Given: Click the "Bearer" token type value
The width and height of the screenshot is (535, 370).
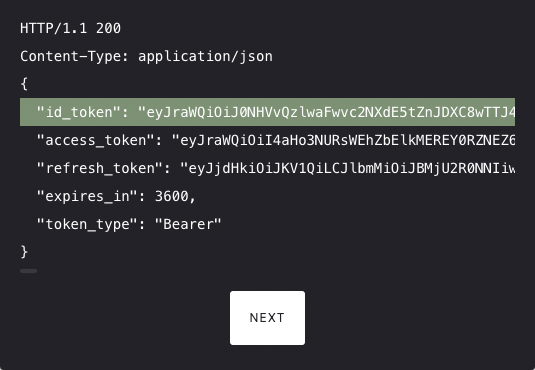Looking at the screenshot, I should [188, 224].
